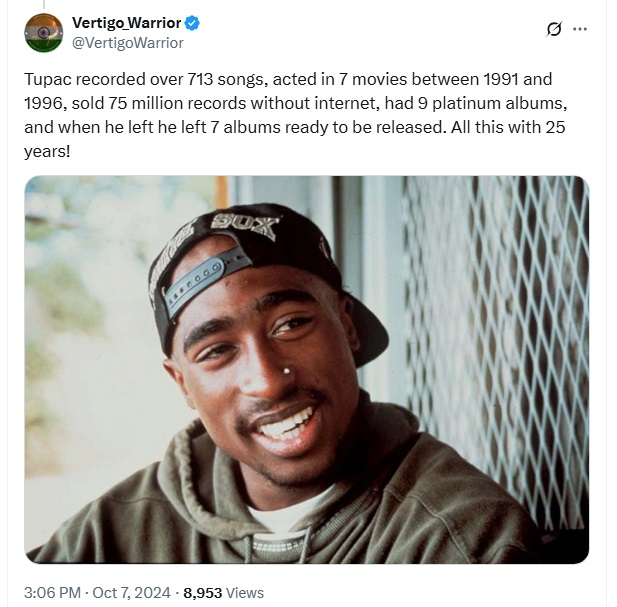The height and width of the screenshot is (607, 617).
Task: Click the 'years!' last line of tweet
Action: [x=47, y=151]
